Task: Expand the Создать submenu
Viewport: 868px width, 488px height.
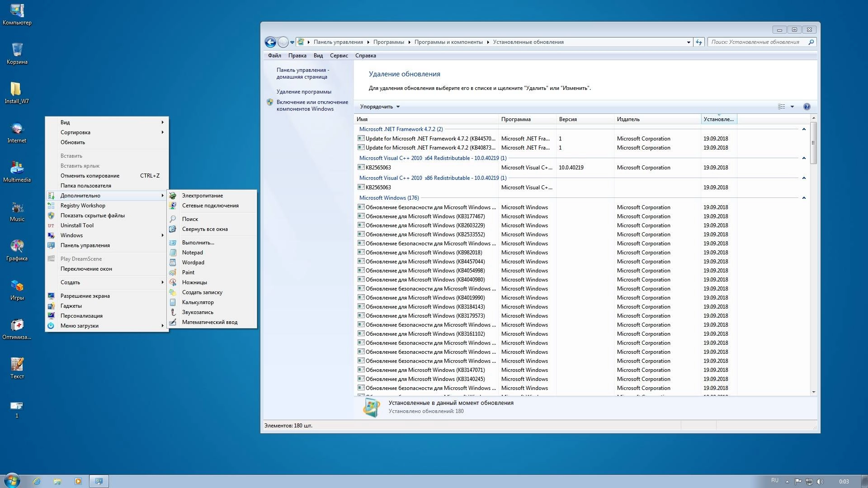Action: 107,282
